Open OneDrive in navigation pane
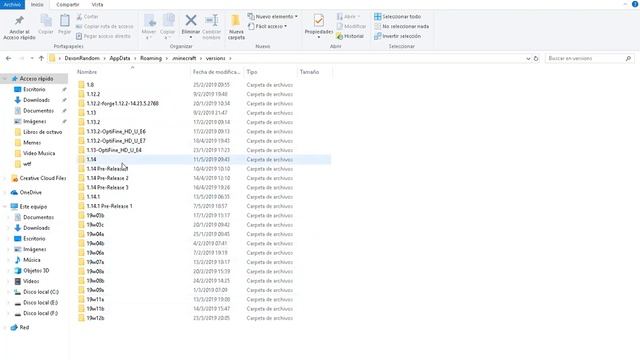The height and width of the screenshot is (360, 640). click(x=31, y=192)
